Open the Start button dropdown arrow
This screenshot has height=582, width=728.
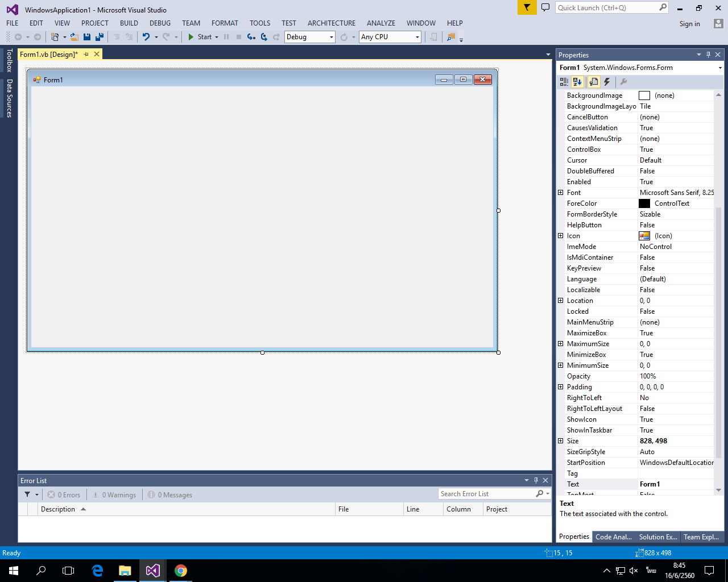(x=217, y=37)
